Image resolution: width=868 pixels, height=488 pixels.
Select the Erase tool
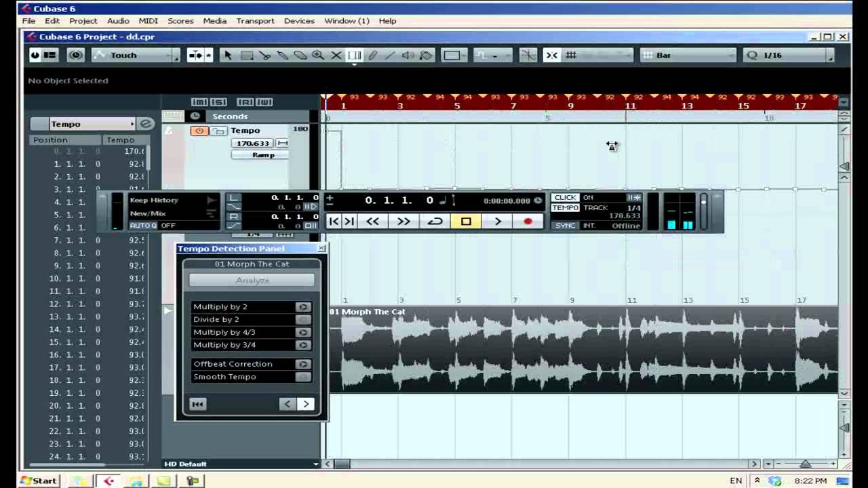[300, 56]
